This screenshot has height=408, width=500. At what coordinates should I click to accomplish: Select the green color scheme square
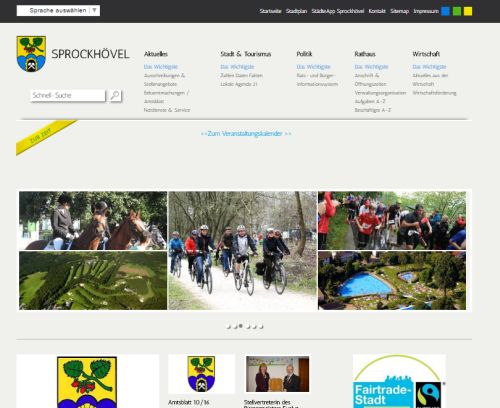click(x=457, y=11)
